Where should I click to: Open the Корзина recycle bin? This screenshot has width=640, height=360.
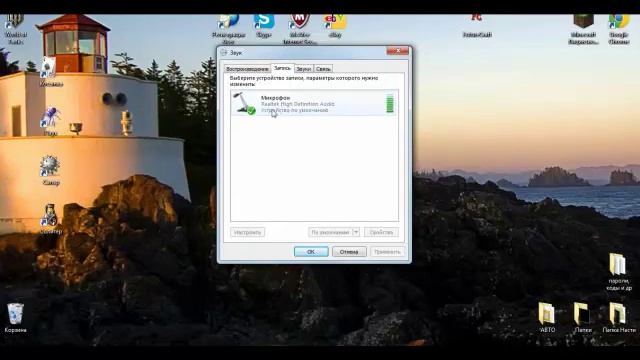pos(16,318)
